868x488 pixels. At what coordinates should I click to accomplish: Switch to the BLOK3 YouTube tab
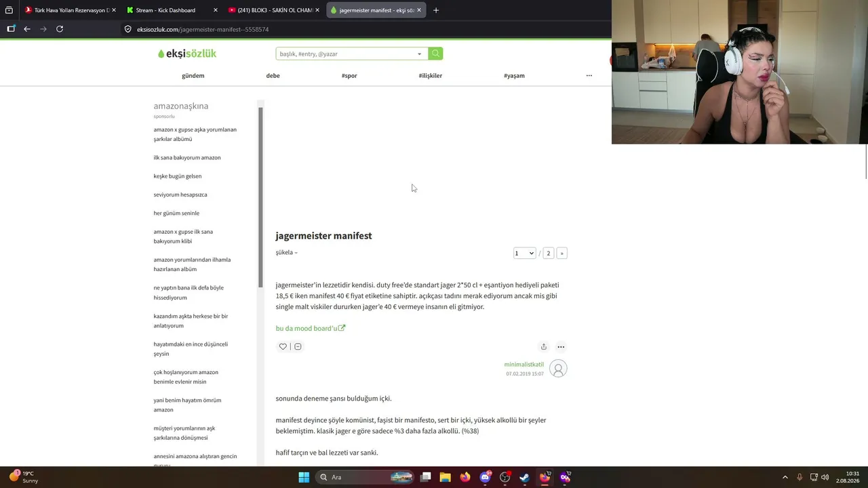coord(274,10)
